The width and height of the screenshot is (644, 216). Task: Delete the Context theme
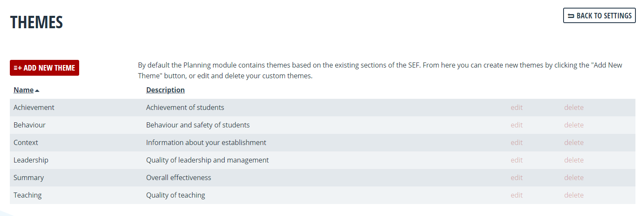click(574, 142)
